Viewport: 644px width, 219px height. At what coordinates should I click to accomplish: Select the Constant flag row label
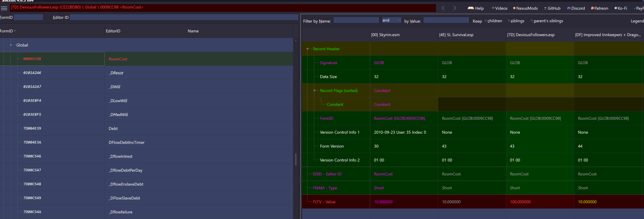(335, 104)
